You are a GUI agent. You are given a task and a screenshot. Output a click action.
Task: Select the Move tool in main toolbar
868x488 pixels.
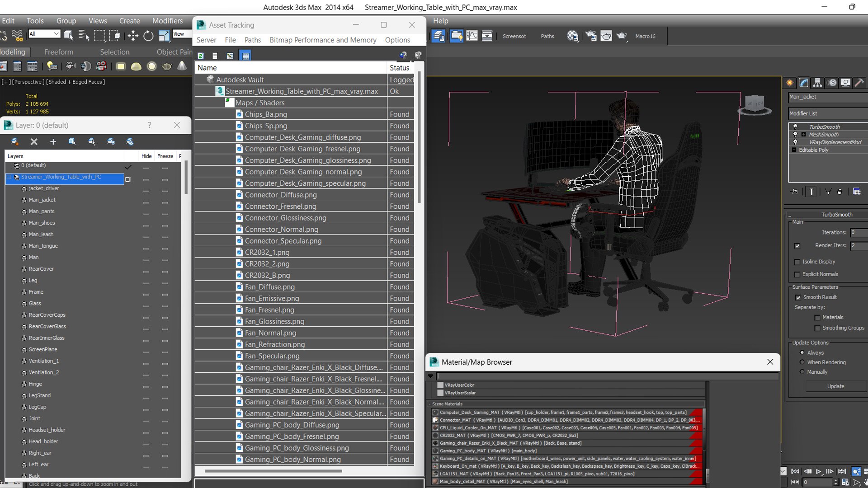133,36
